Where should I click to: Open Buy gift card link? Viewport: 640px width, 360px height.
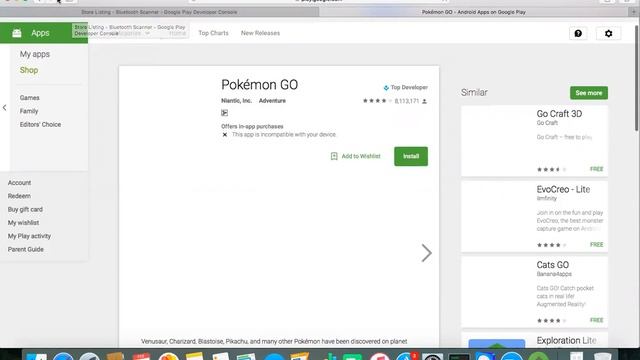pos(25,209)
